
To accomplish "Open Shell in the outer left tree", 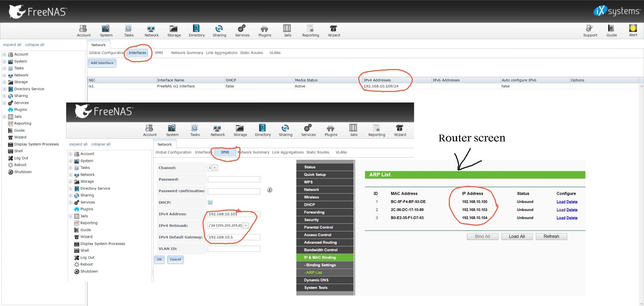I will (18, 151).
